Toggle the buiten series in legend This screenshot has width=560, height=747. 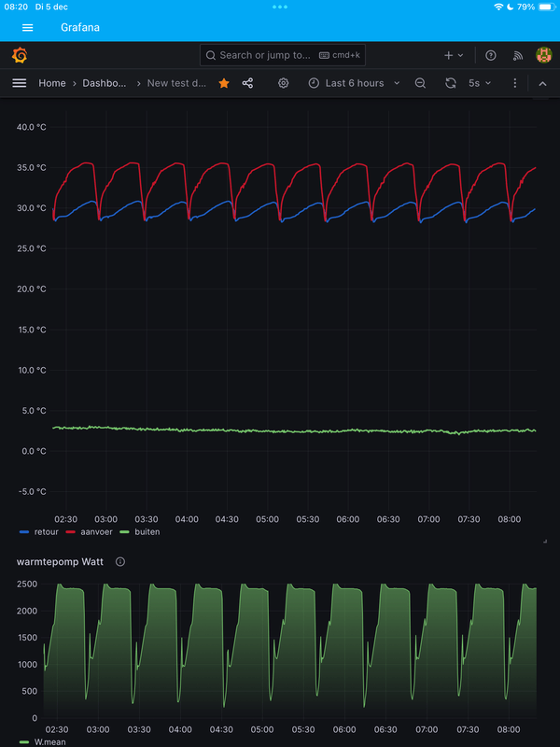coord(147,531)
